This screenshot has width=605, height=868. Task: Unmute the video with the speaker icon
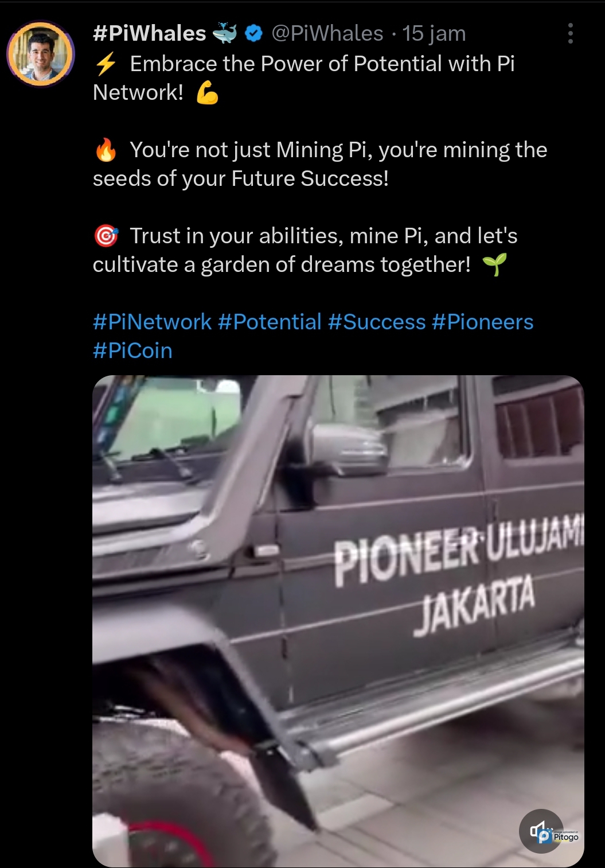tap(539, 830)
